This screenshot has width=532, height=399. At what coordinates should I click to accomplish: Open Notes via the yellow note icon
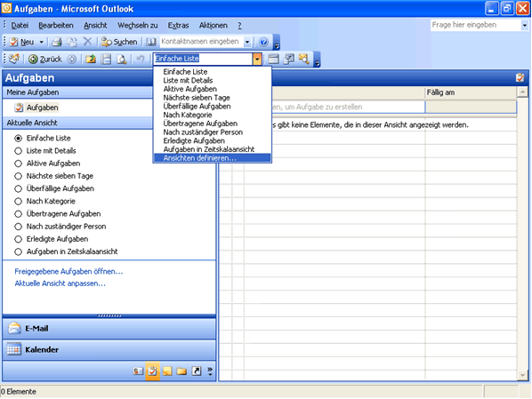tap(167, 371)
